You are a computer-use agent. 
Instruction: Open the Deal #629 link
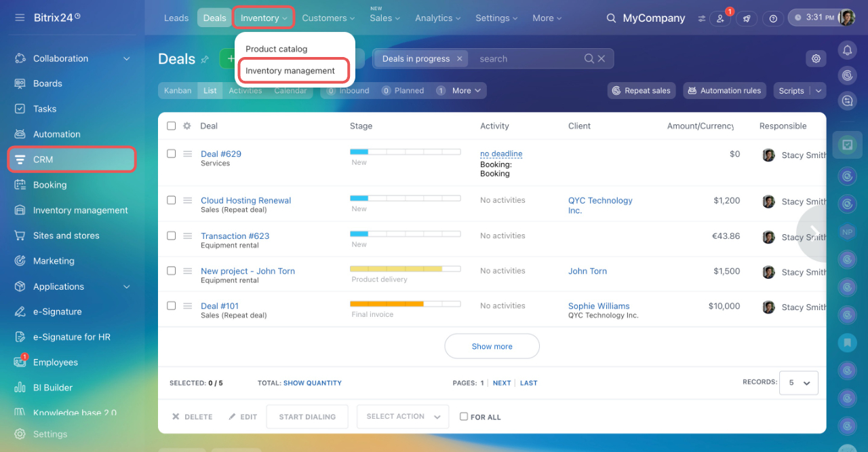221,154
